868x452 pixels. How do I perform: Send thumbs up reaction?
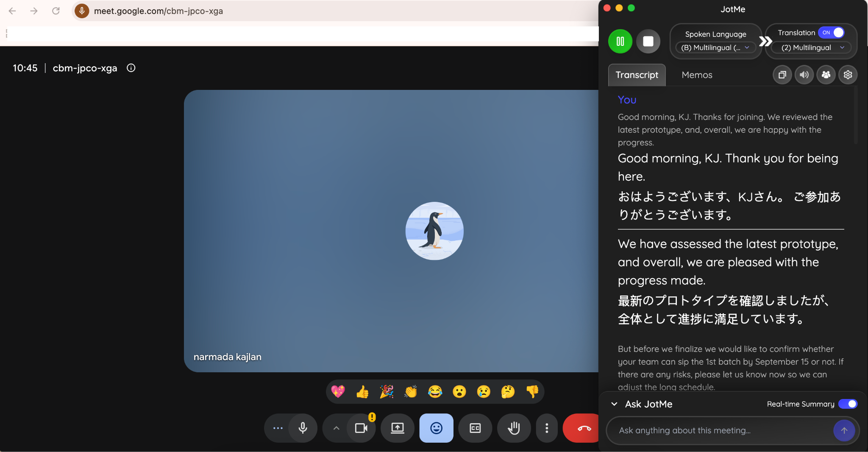click(362, 391)
